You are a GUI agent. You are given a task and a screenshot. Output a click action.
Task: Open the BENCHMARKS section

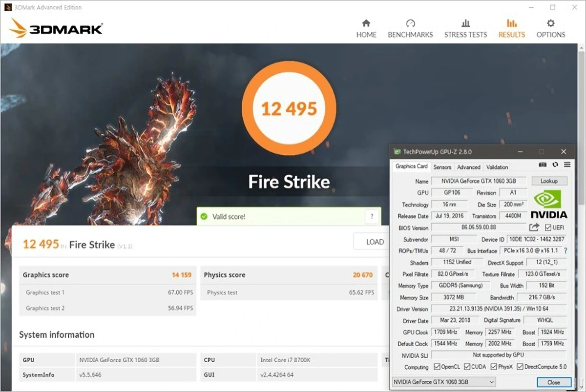point(410,29)
